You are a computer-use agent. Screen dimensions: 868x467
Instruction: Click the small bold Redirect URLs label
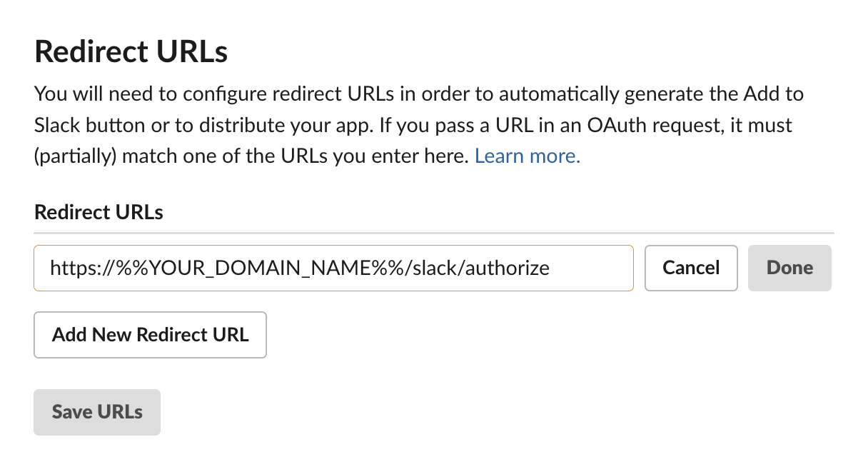pos(99,212)
